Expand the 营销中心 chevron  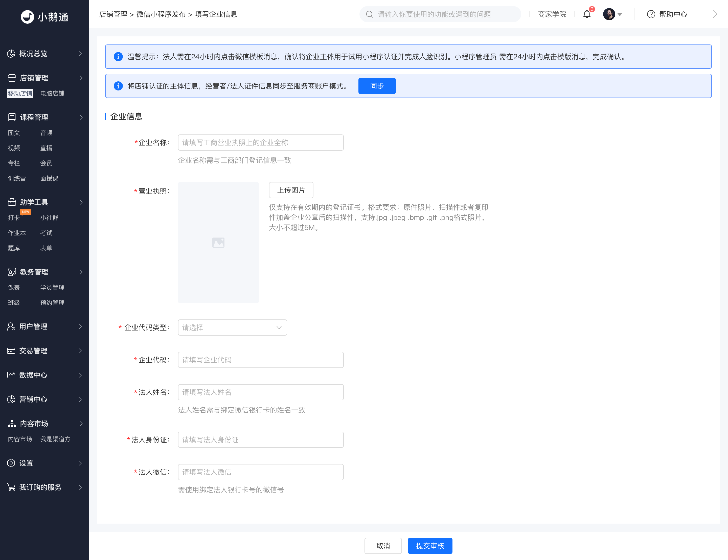point(80,399)
